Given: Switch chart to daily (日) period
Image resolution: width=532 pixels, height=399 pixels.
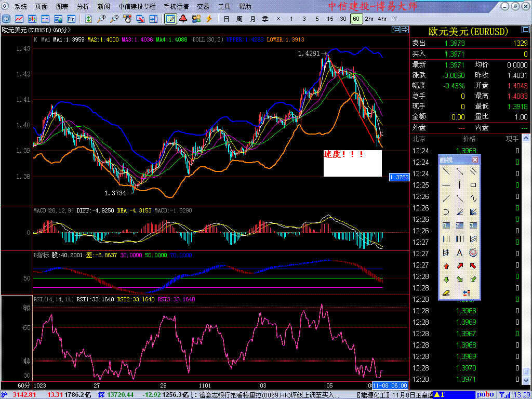Looking at the screenshot, I should coord(226,19).
